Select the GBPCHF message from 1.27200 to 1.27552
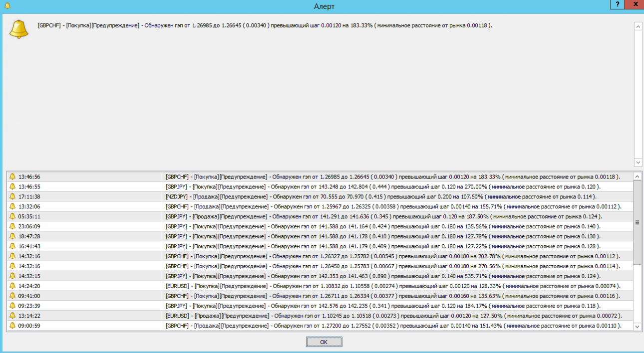Screen dimensions: 644x353 (393, 326)
